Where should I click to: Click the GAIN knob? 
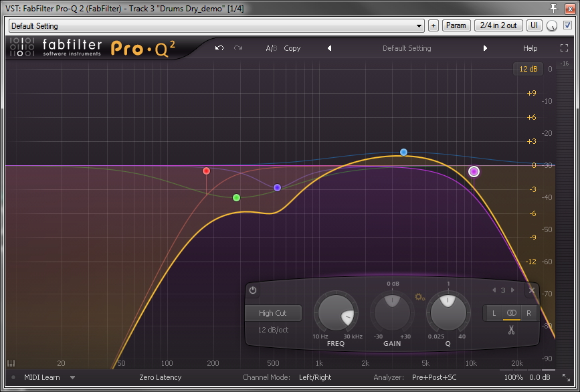click(392, 313)
